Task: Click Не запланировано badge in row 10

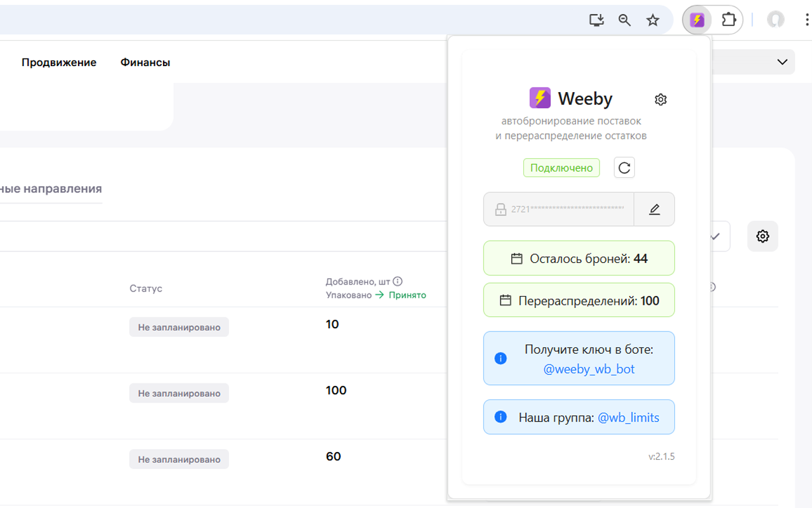Action: tap(179, 328)
